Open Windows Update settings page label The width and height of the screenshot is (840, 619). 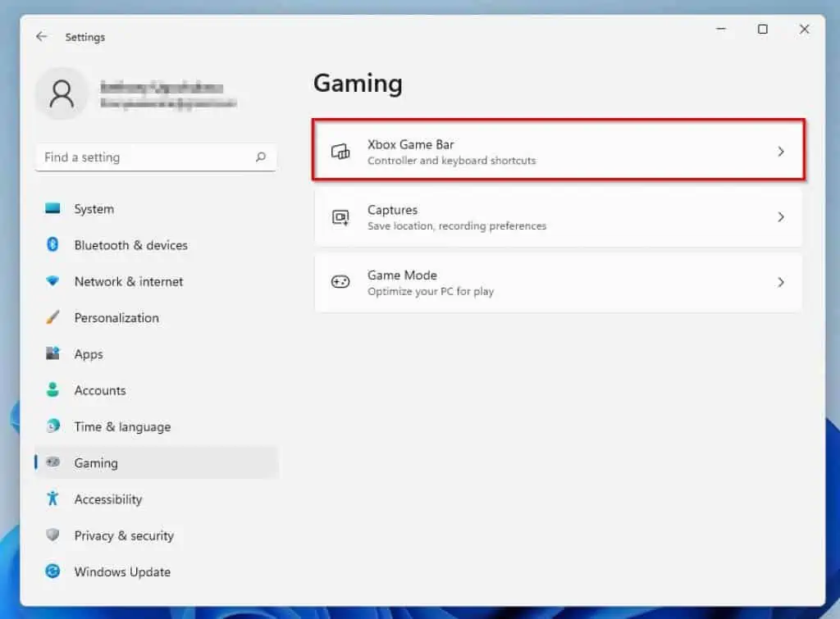tap(122, 571)
